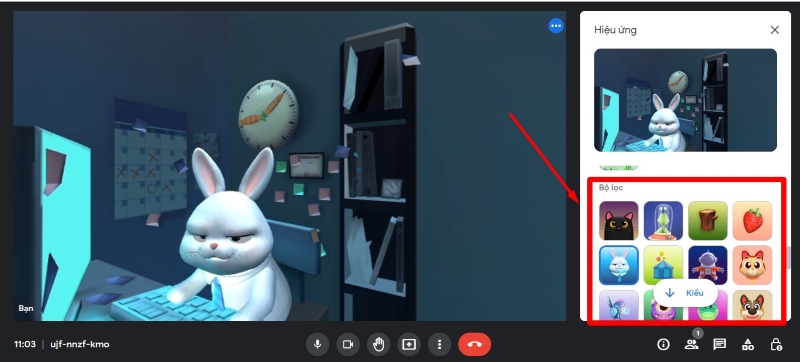
Task: Select the black cat filter
Action: pos(618,221)
